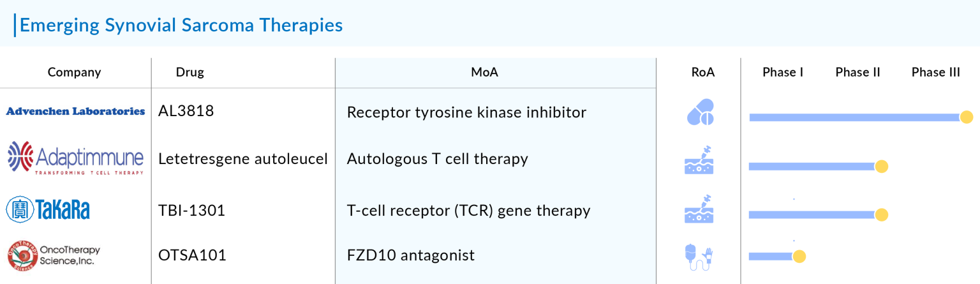Click the yellow Phase III marker for AL3818

pos(966,117)
